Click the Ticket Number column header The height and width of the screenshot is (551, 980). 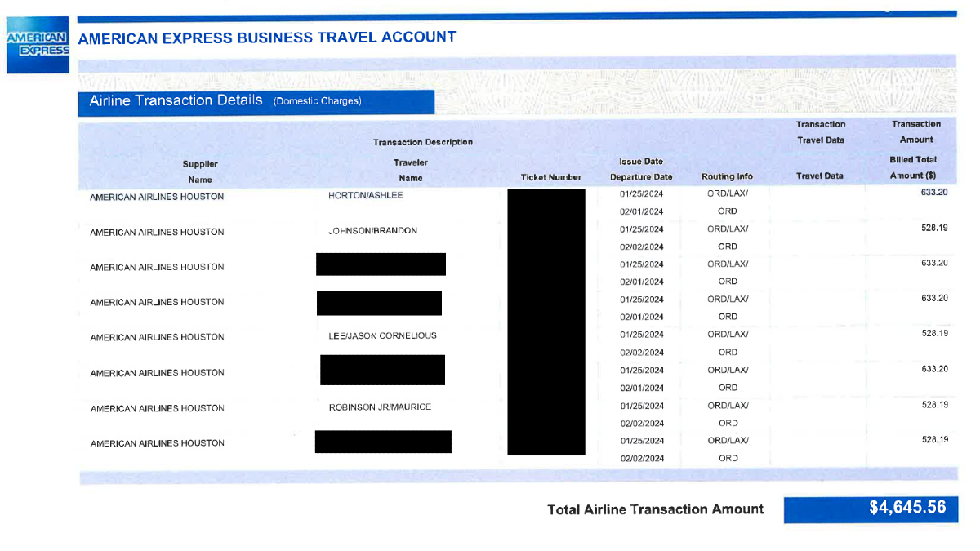[x=551, y=177]
